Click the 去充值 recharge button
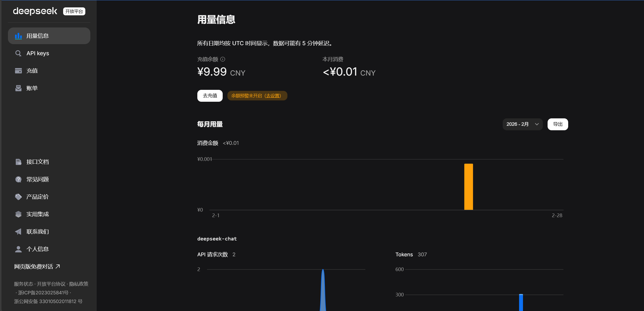The image size is (644, 311). coord(210,96)
